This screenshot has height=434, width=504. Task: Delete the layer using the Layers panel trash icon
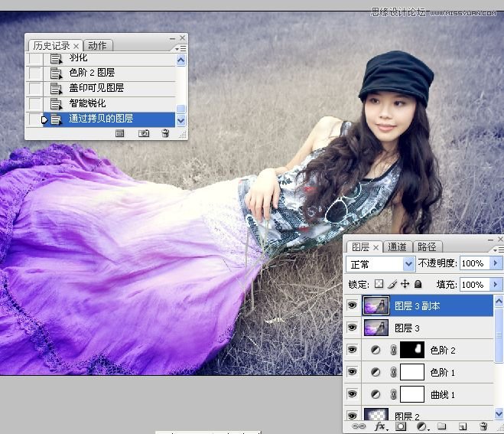tap(483, 426)
